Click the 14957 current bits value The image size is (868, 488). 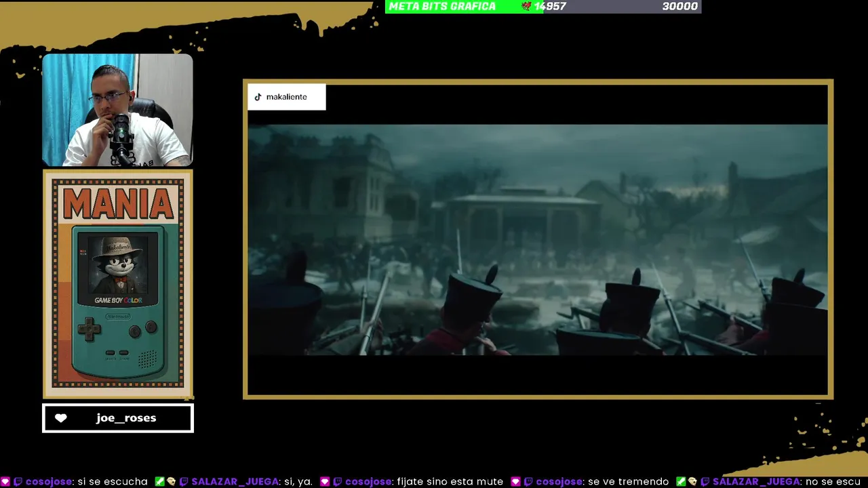pos(550,6)
